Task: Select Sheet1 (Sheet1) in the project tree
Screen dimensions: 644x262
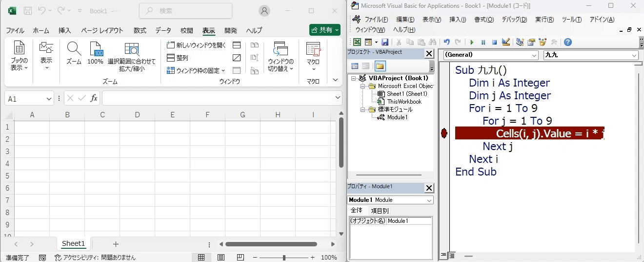Action: [406, 94]
